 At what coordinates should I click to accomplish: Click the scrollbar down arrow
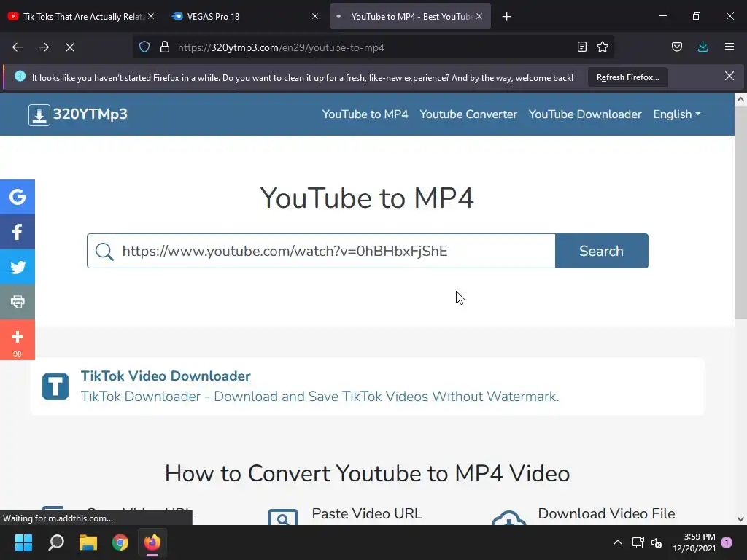pos(740,519)
